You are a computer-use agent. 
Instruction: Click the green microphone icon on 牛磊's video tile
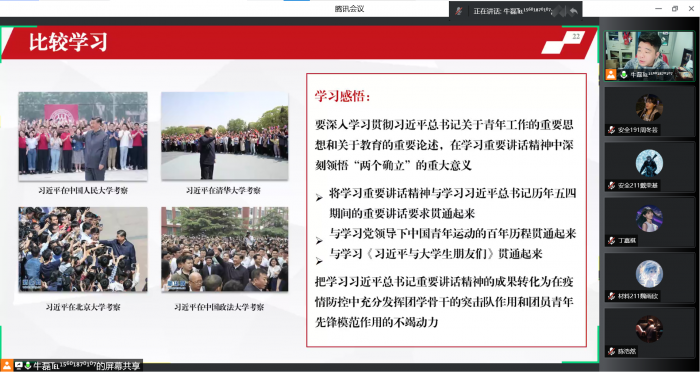tap(624, 75)
